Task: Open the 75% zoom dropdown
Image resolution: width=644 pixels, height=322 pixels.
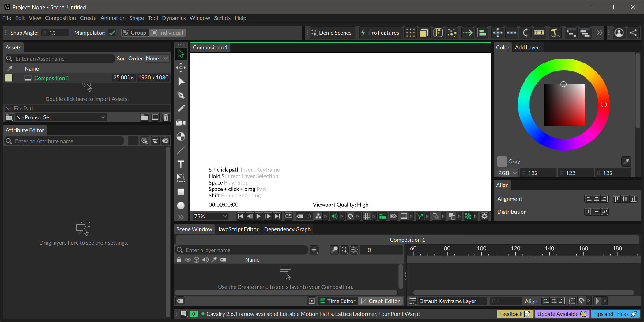Action: 210,216
